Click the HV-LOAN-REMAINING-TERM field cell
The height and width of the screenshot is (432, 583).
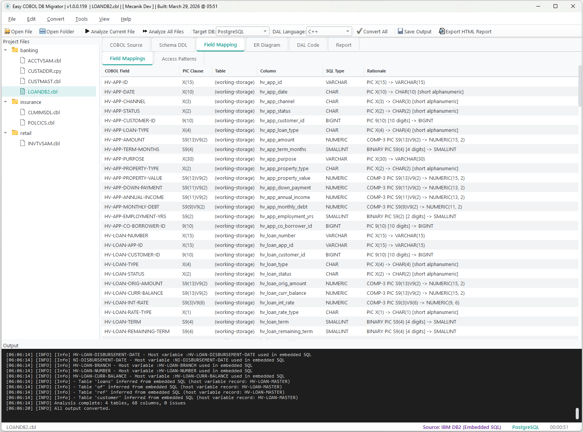141,331
